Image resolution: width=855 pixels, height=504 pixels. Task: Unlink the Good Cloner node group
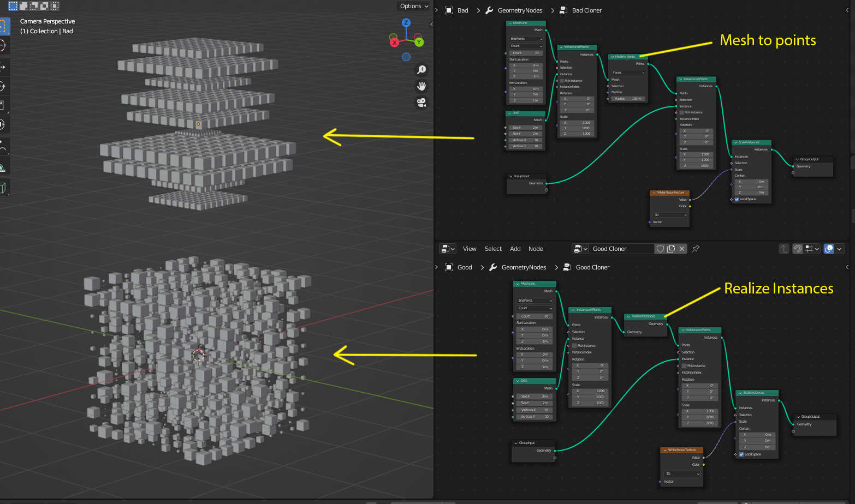click(x=682, y=249)
